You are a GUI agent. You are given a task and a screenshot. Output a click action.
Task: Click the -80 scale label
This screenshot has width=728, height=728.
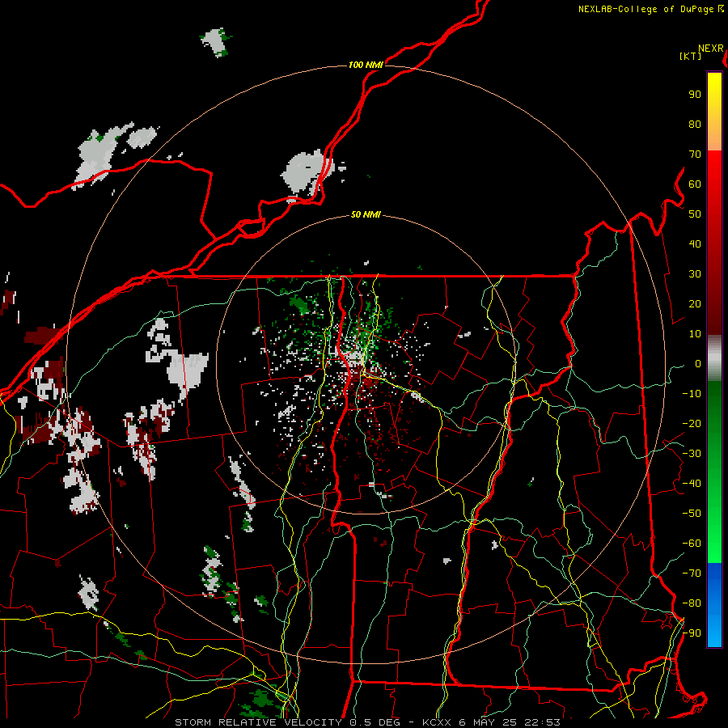(x=692, y=603)
